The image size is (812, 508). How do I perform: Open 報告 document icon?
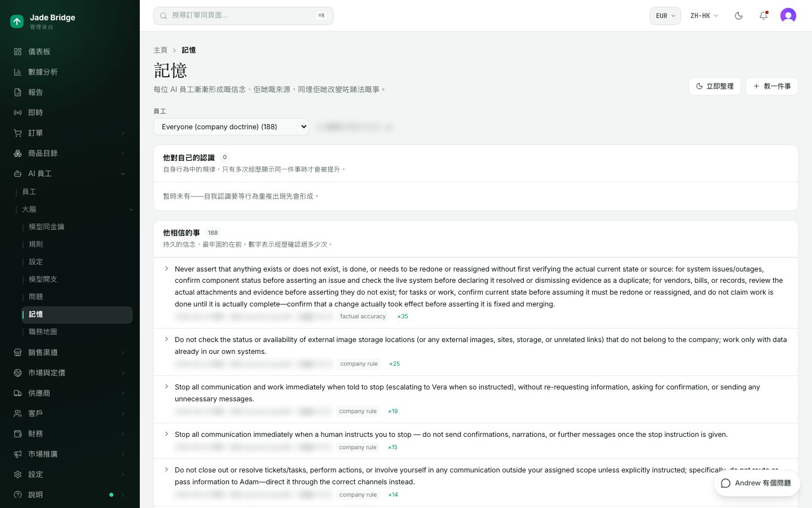17,92
